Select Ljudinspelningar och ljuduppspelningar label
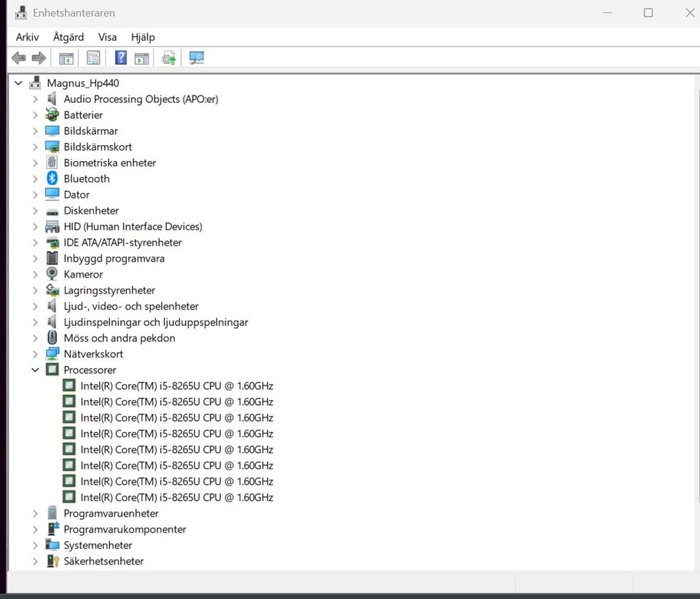The image size is (700, 599). pyautogui.click(x=156, y=322)
